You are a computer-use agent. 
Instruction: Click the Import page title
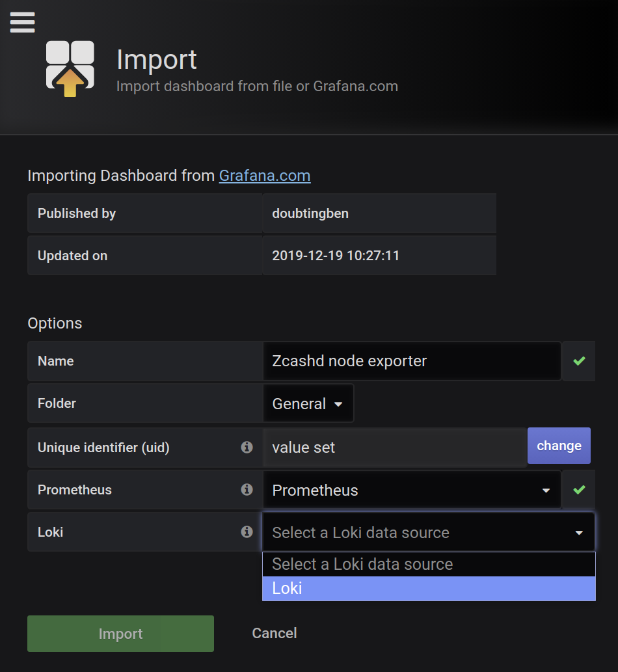click(x=156, y=60)
